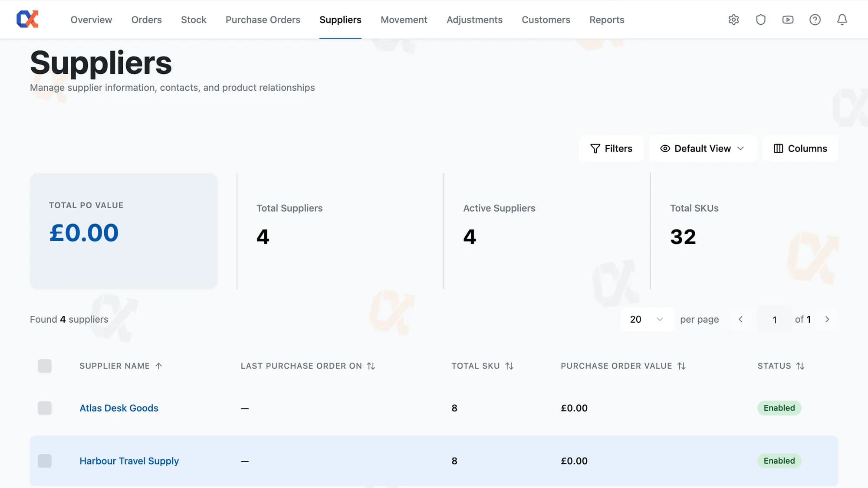Screen dimensions: 868x488
Task: Open the Reports tab
Action: [x=607, y=20]
